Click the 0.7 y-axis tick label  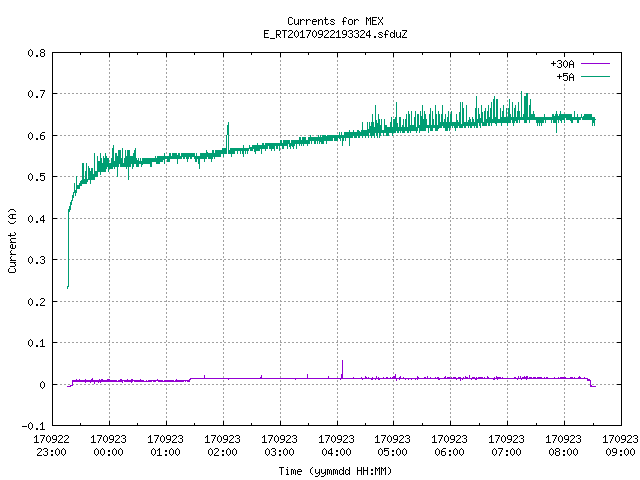click(x=36, y=94)
